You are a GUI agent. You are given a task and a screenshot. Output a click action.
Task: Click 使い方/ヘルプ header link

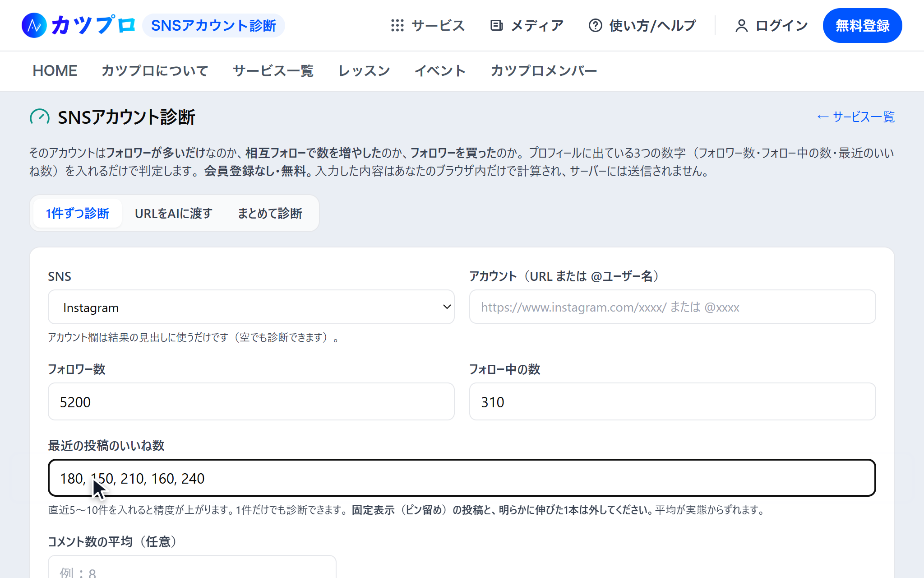[653, 26]
